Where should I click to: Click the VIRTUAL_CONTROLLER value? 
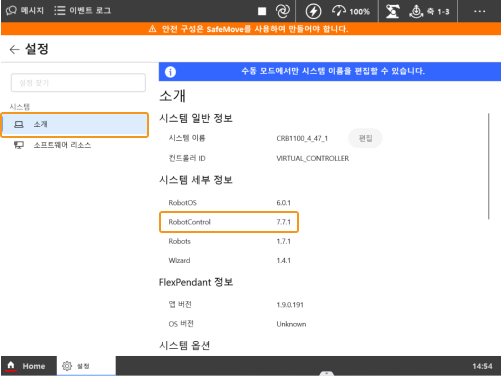coord(313,158)
